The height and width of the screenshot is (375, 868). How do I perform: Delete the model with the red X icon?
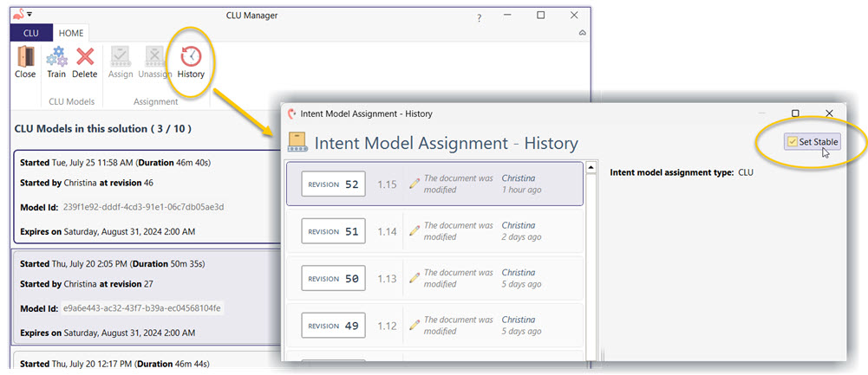(85, 57)
